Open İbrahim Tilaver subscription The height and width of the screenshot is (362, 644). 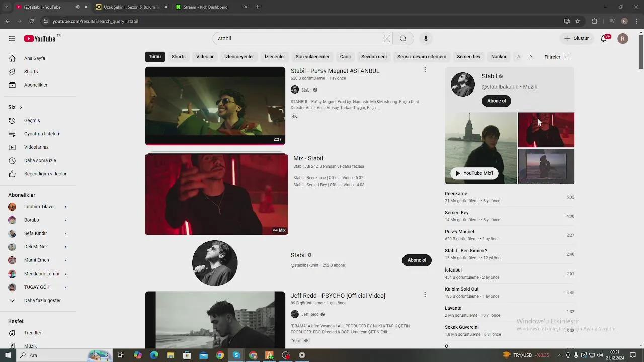point(39,207)
